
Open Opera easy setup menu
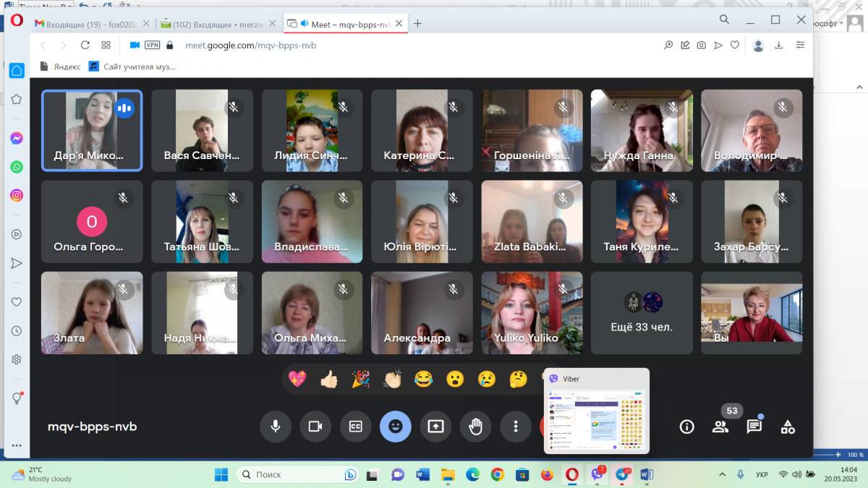(x=800, y=45)
